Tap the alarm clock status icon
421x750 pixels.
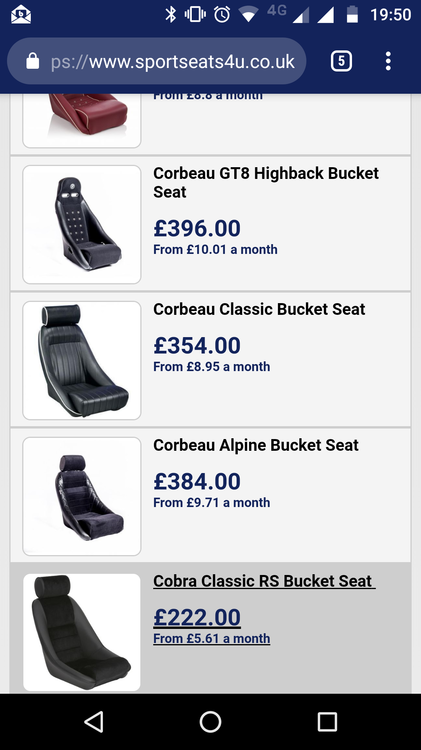[x=222, y=14]
